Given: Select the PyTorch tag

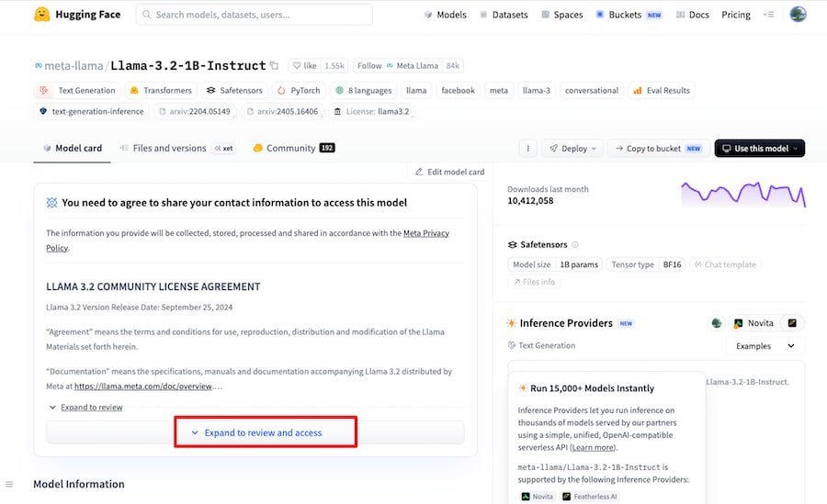Looking at the screenshot, I should (x=299, y=90).
